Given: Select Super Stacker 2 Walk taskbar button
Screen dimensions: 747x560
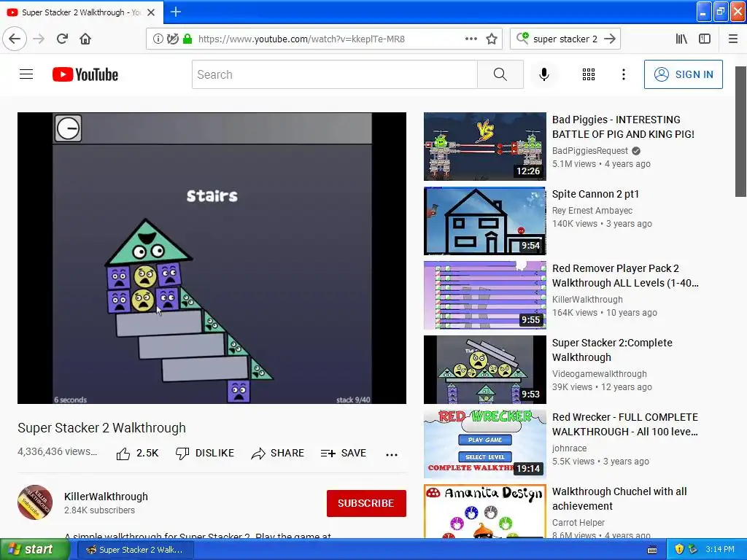Looking at the screenshot, I should 135,550.
